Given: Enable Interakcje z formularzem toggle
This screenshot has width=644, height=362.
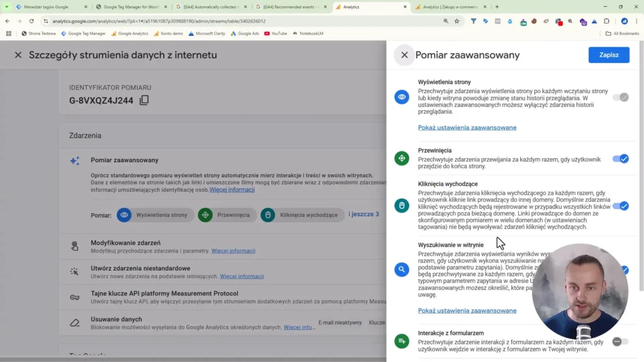Looking at the screenshot, I should [620, 341].
